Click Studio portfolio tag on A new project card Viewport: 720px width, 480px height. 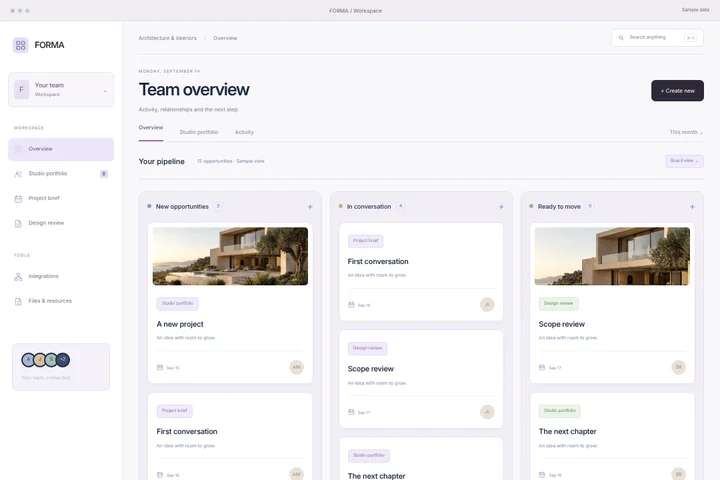(177, 304)
